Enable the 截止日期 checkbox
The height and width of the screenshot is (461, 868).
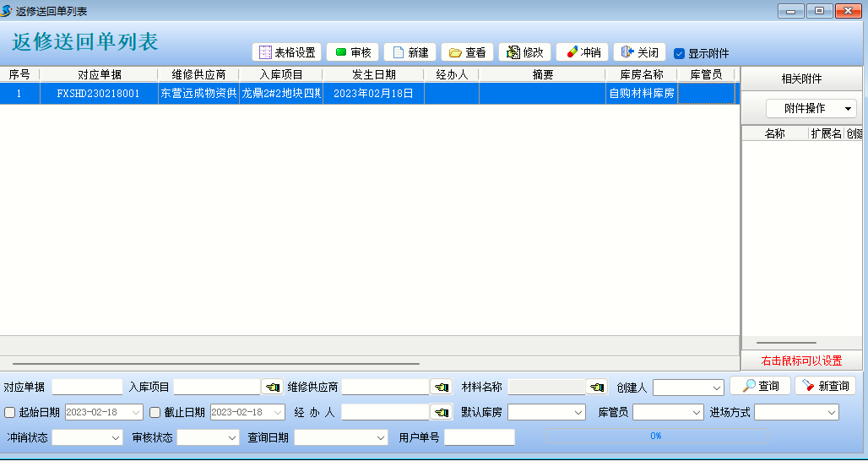(155, 413)
